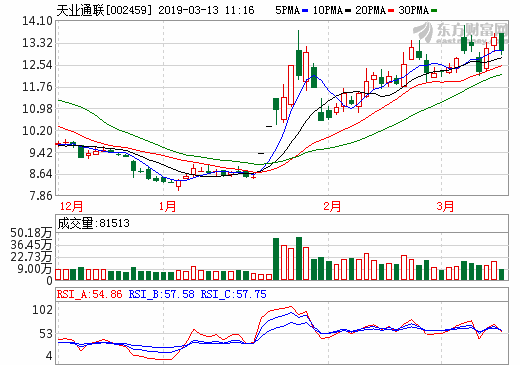The width and height of the screenshot is (520, 365).
Task: Click the 30PMA legend label
Action: tap(413, 11)
